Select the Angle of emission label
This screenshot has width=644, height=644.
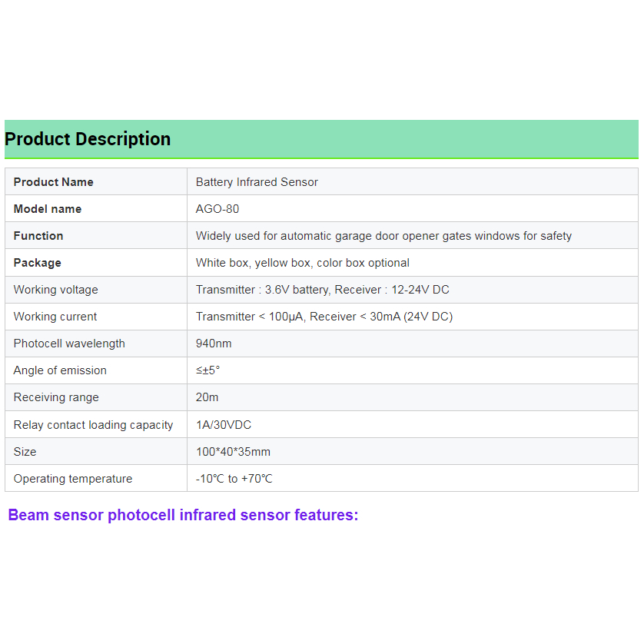(60, 370)
